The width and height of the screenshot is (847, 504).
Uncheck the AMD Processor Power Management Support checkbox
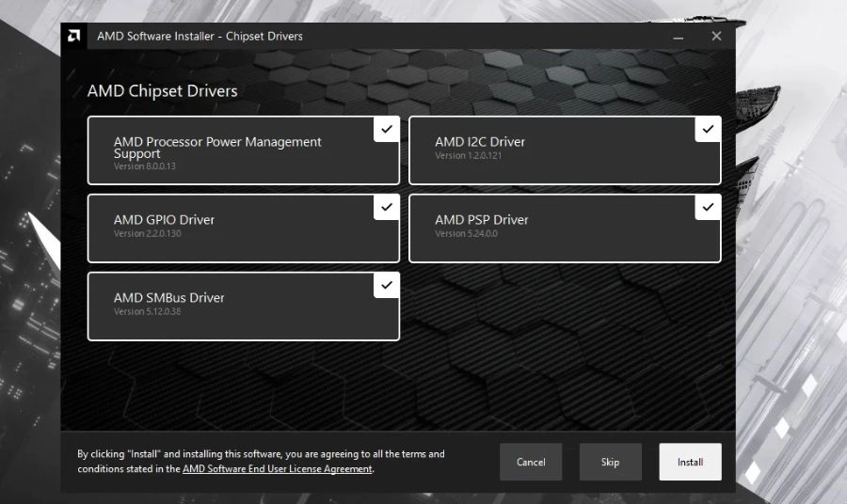[386, 130]
